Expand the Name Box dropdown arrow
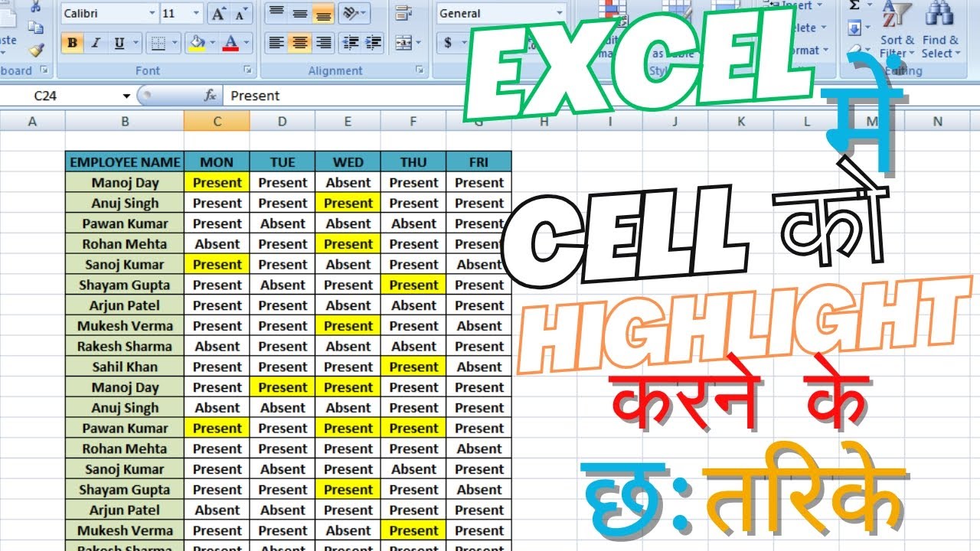980x551 pixels. [x=126, y=96]
